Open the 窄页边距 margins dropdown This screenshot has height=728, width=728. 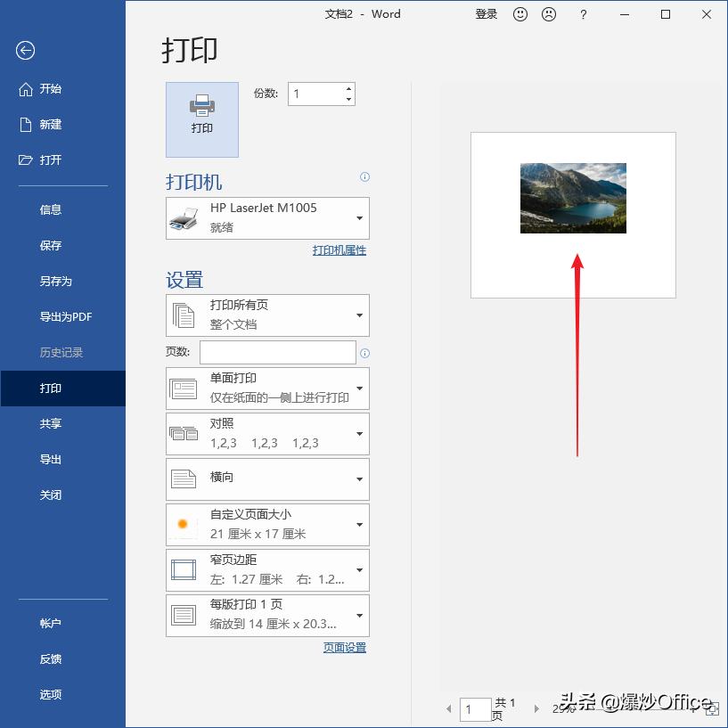(360, 570)
